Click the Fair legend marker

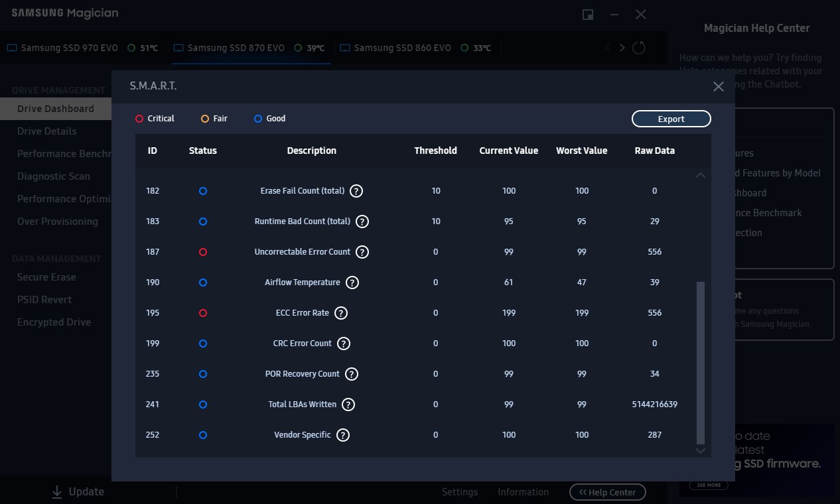205,119
